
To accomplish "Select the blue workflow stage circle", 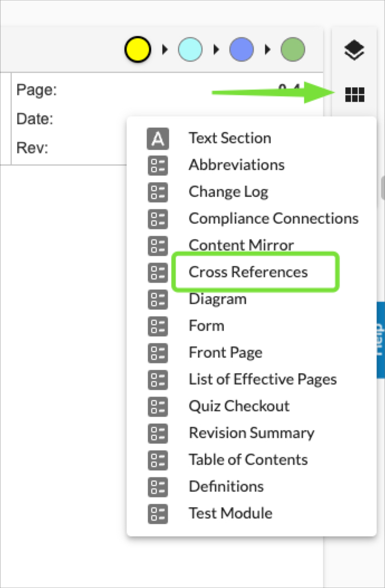I will (242, 49).
